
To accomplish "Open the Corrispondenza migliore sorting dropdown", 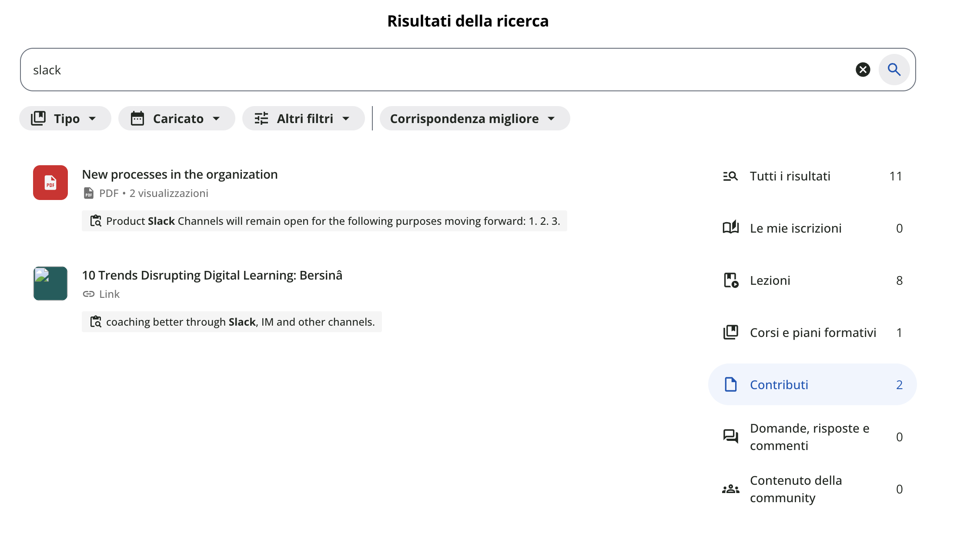I will pyautogui.click(x=474, y=118).
